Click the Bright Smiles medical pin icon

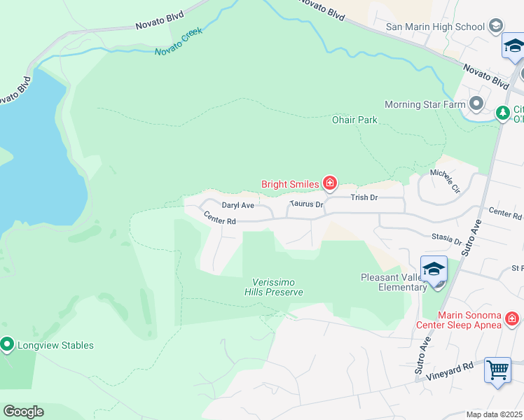point(330,183)
